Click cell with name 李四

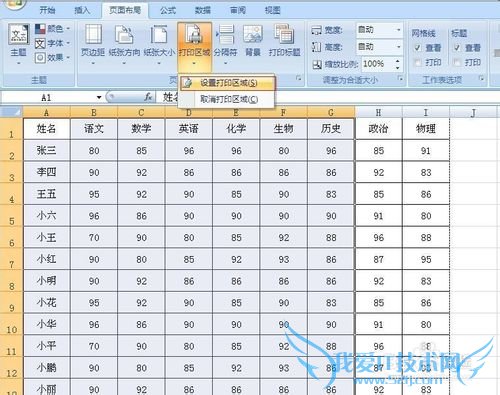pos(47,172)
